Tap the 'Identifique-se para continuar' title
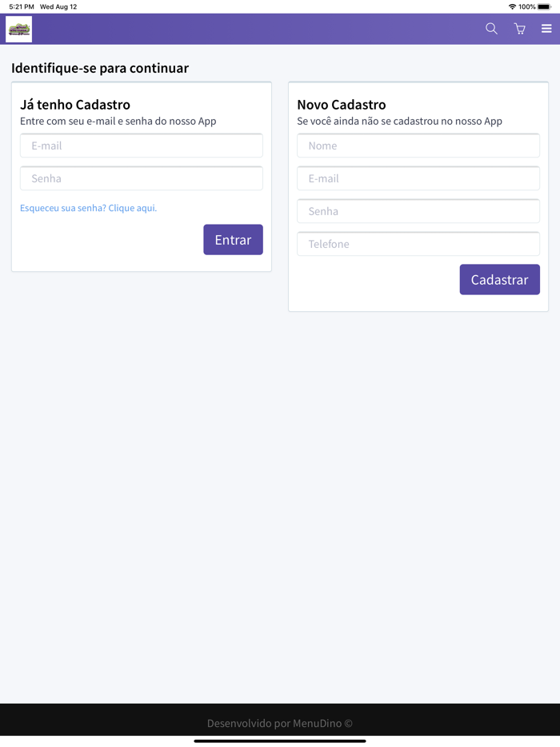This screenshot has height=747, width=560. coord(100,68)
